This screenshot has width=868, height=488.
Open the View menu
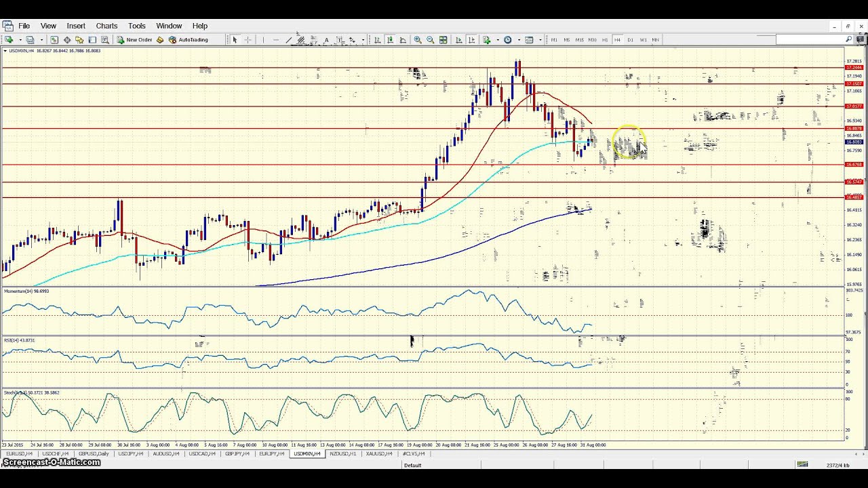click(x=48, y=26)
